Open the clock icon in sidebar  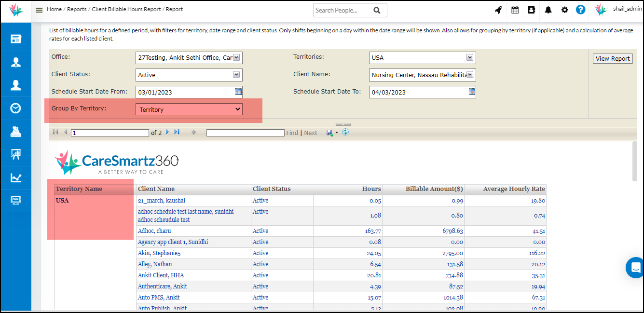coord(16,108)
